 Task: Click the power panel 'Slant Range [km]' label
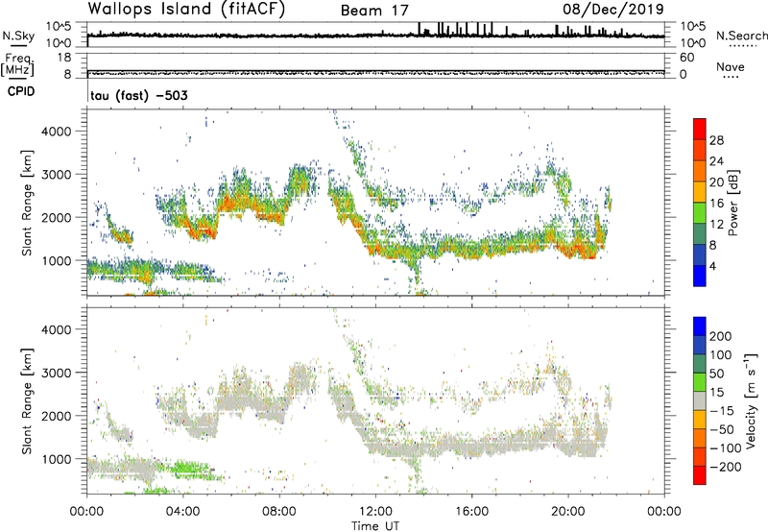coord(27,203)
